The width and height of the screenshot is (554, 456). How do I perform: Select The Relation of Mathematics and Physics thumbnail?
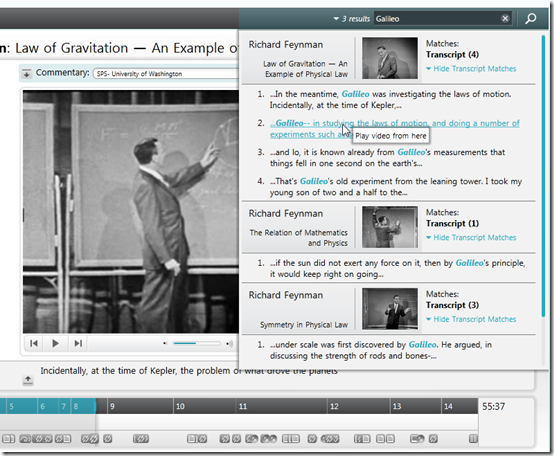[390, 227]
